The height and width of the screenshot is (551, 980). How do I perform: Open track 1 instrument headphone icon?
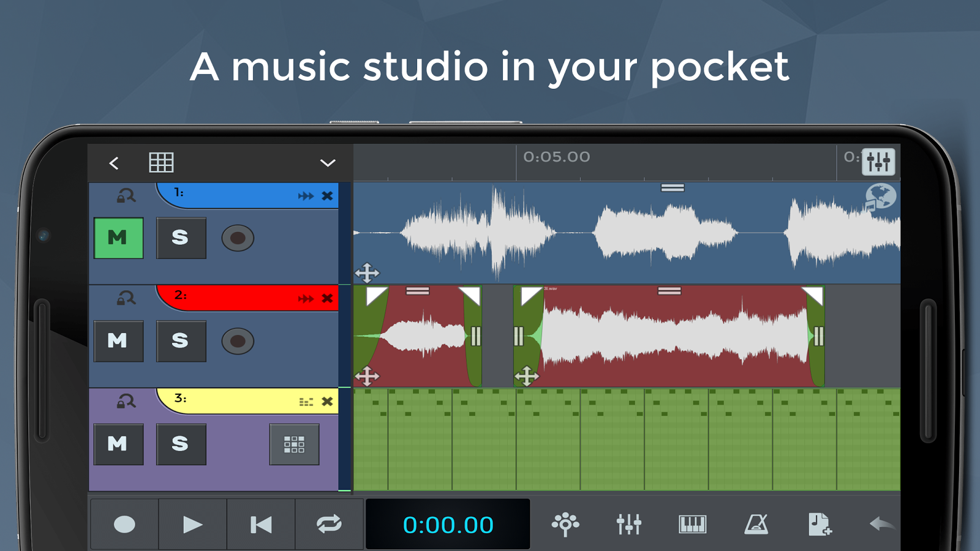click(126, 196)
